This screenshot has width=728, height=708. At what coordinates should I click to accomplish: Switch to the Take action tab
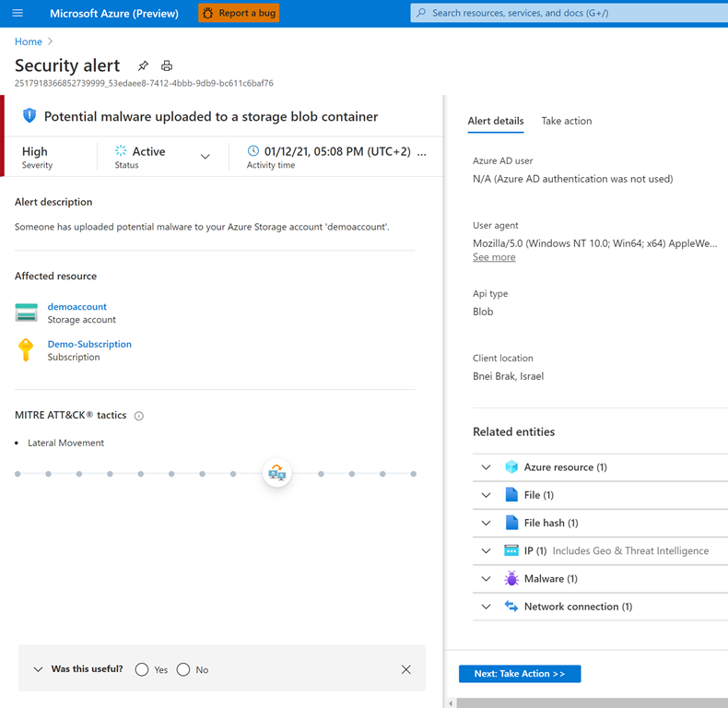click(567, 121)
